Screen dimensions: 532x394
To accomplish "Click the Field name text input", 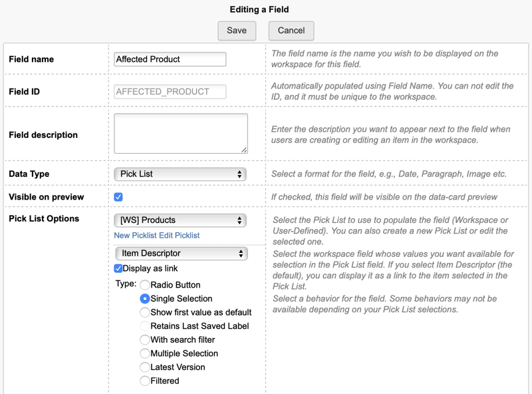I will tap(170, 59).
